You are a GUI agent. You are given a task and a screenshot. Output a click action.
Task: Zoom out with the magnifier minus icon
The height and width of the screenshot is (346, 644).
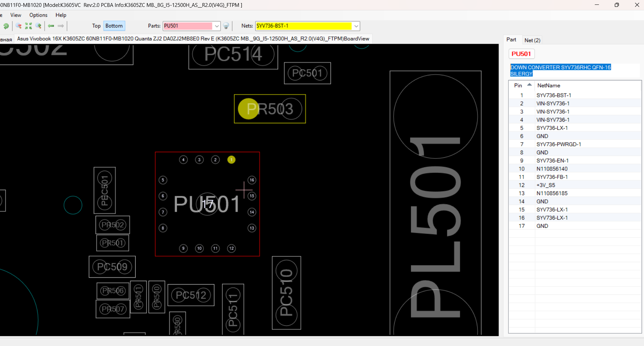click(19, 26)
